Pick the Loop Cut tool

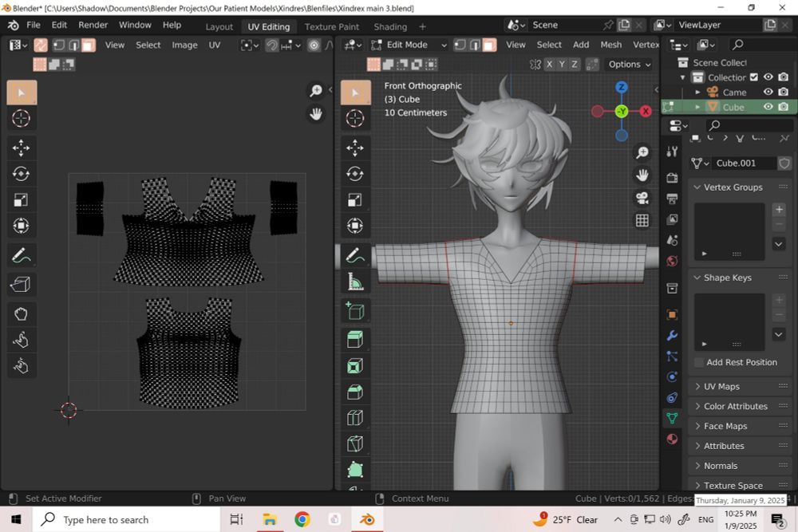(x=355, y=418)
